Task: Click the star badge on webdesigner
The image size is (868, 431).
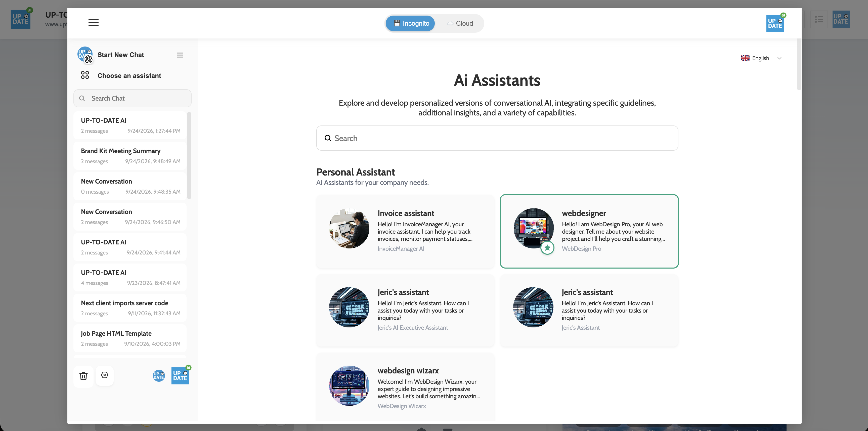Action: click(547, 248)
